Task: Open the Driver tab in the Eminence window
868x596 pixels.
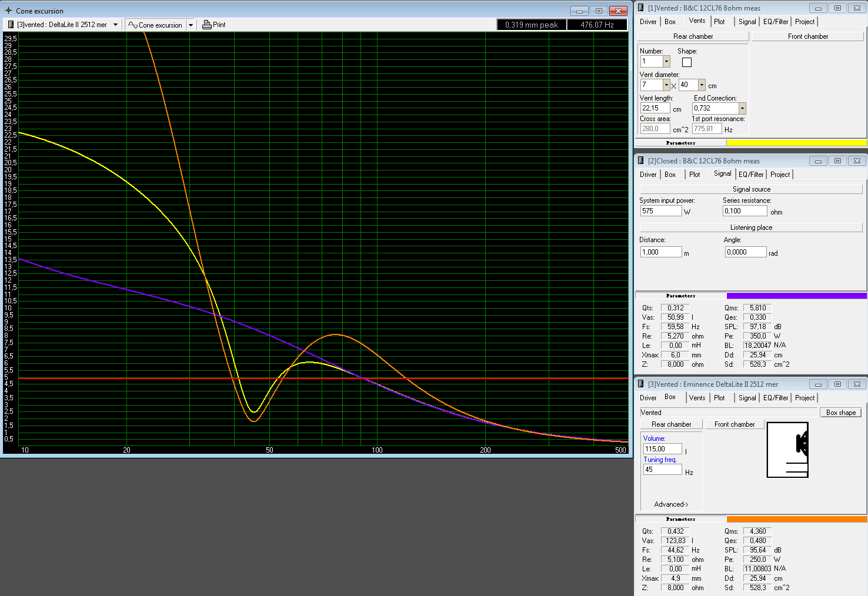Action: (648, 398)
